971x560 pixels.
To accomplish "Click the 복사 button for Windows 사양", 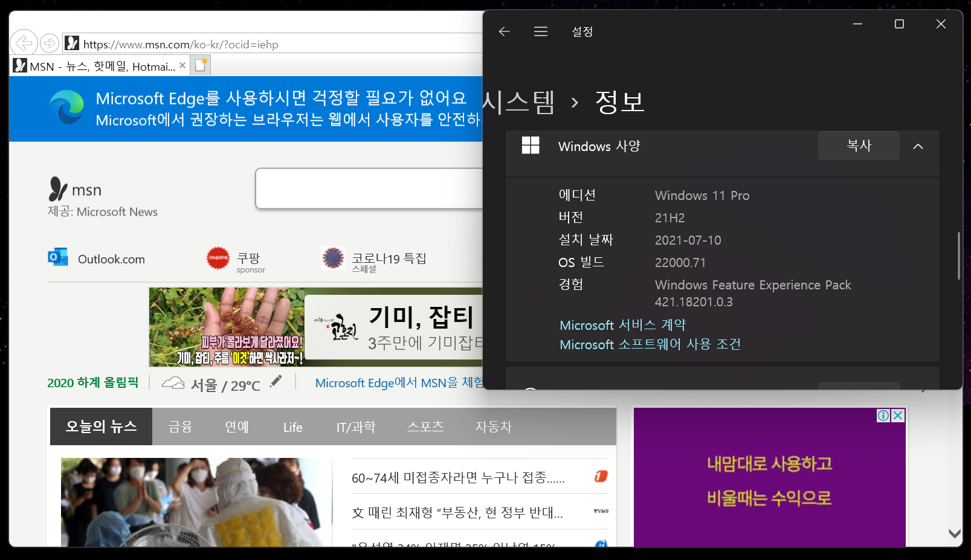I will 859,146.
